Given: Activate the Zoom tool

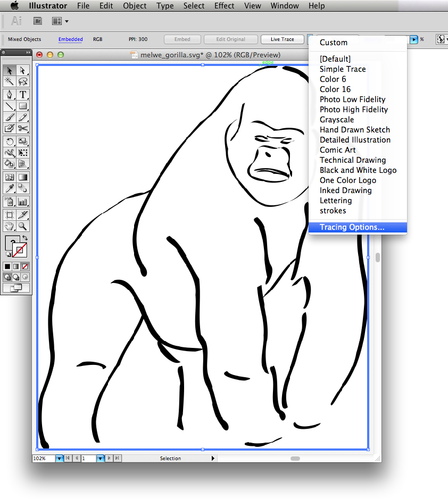Looking at the screenshot, I should (23, 226).
